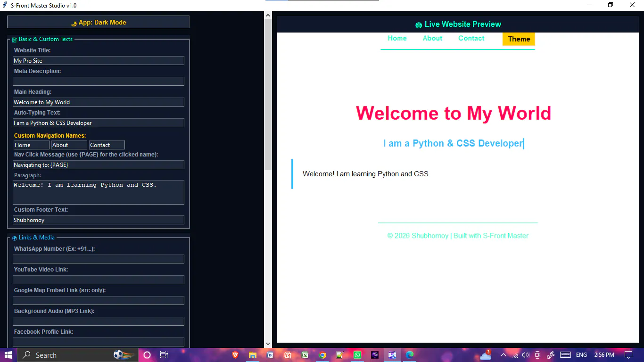Screen dimensions: 644x362
Task: Click the About navigation name field
Action: (x=69, y=145)
